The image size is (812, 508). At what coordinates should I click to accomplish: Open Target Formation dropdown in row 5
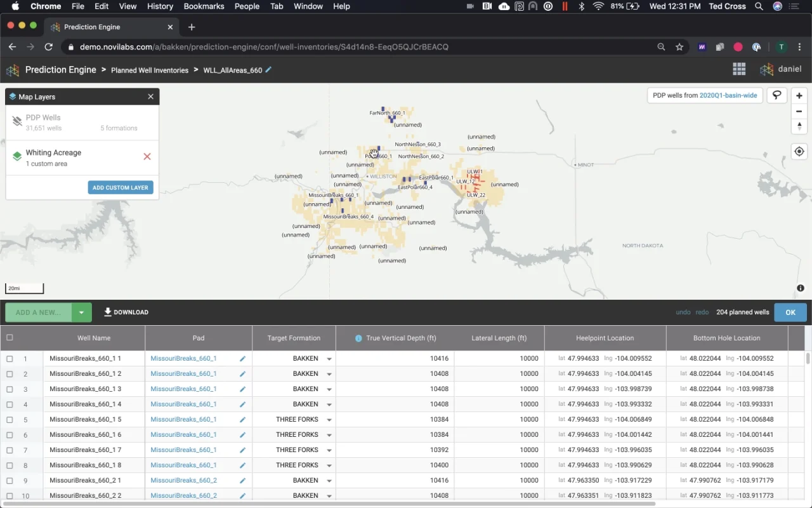[x=329, y=420]
